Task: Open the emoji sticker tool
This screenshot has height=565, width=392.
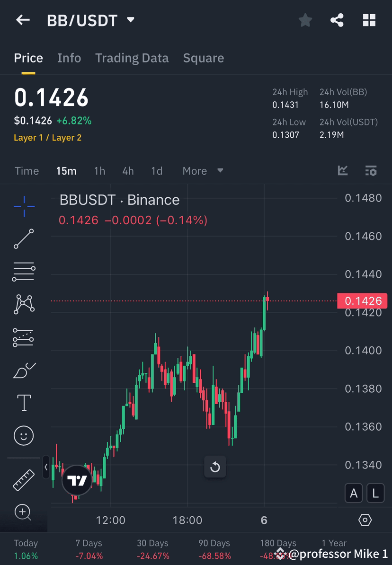Action: pyautogui.click(x=24, y=435)
